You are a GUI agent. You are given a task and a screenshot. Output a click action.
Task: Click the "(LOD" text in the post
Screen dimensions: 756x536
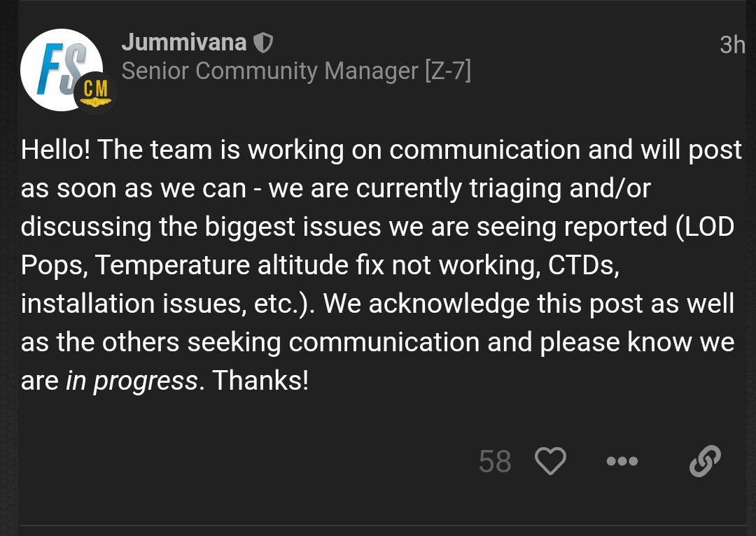[705, 227]
